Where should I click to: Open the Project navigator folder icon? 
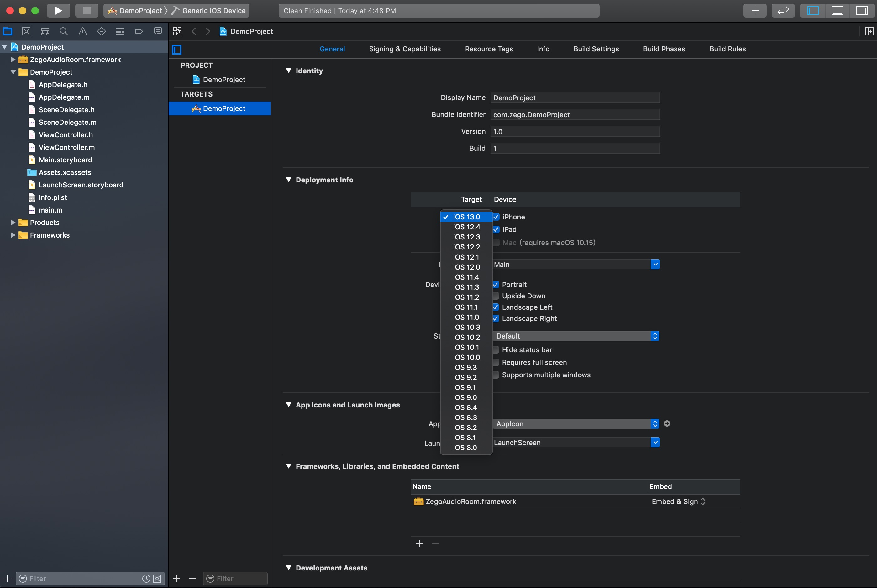coord(8,31)
